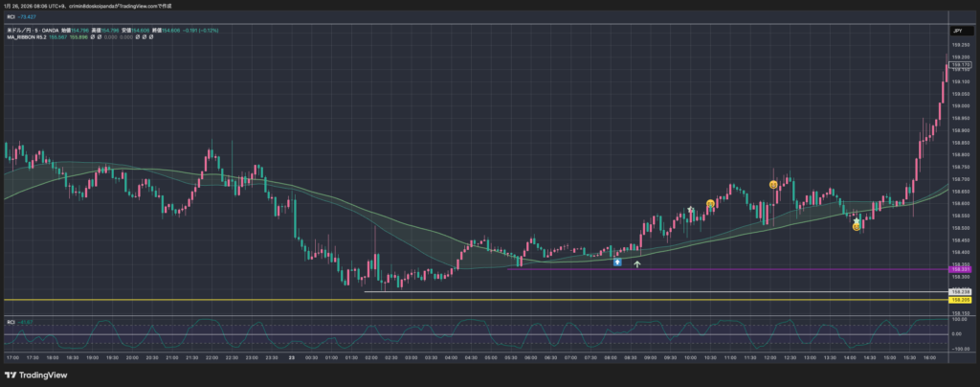Open the JPY currency selector
This screenshot has height=387, width=980.
(956, 32)
